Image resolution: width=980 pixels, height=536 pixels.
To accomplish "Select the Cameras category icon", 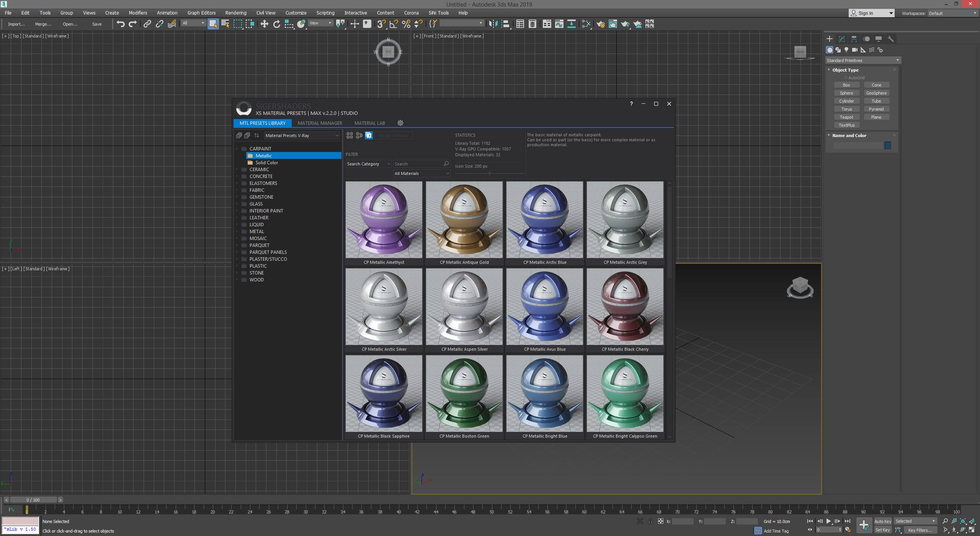I will click(x=854, y=50).
